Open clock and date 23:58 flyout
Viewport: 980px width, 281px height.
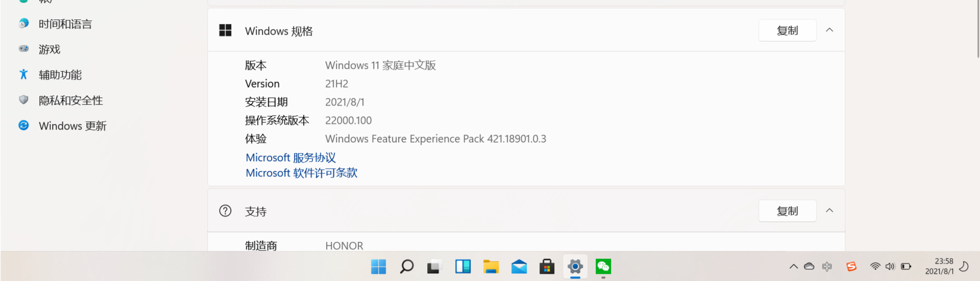point(939,266)
